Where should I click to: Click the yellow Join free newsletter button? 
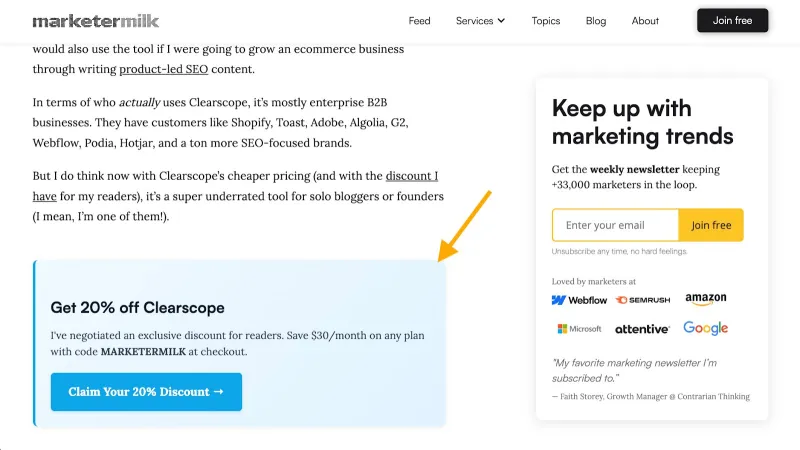pyautogui.click(x=711, y=225)
